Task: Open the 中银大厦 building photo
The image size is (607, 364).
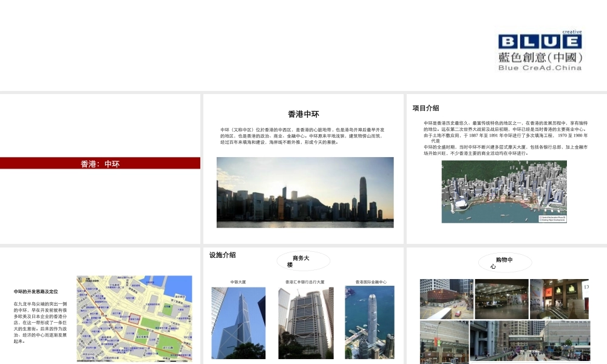Action: click(x=239, y=323)
